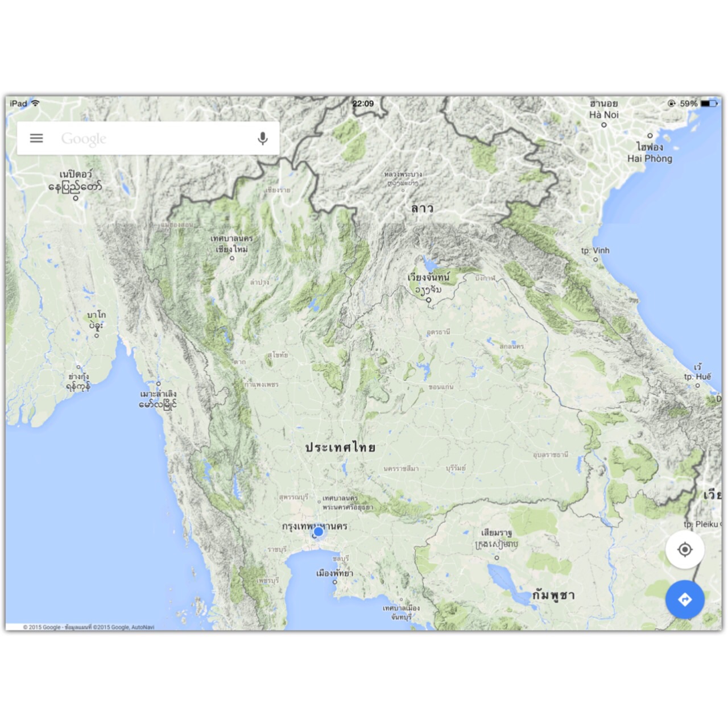728x728 pixels.
Task: Open the ©2015 Google copyright notice
Action: 89,627
